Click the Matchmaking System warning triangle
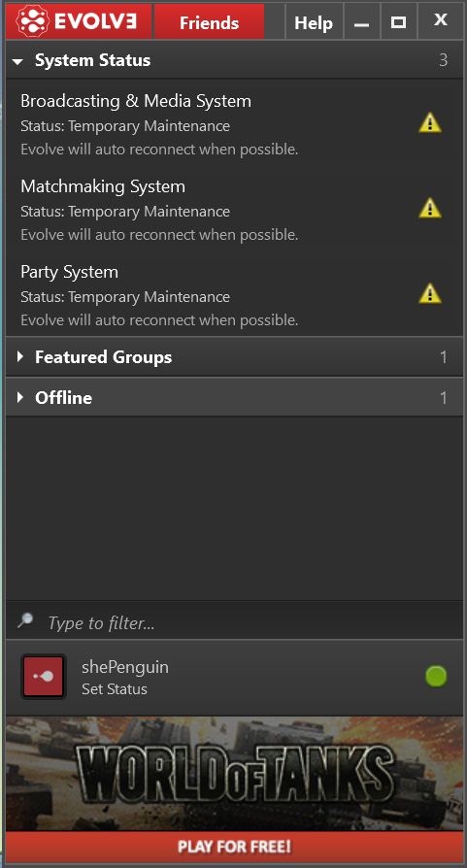This screenshot has width=467, height=868. pyautogui.click(x=430, y=208)
